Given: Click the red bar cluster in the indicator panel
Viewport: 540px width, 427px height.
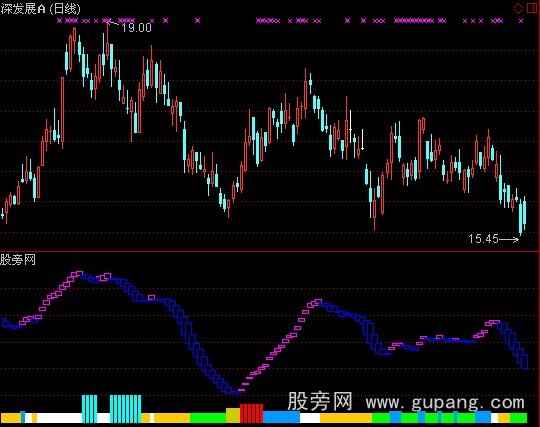Looking at the screenshot, I should pyautogui.click(x=251, y=413).
